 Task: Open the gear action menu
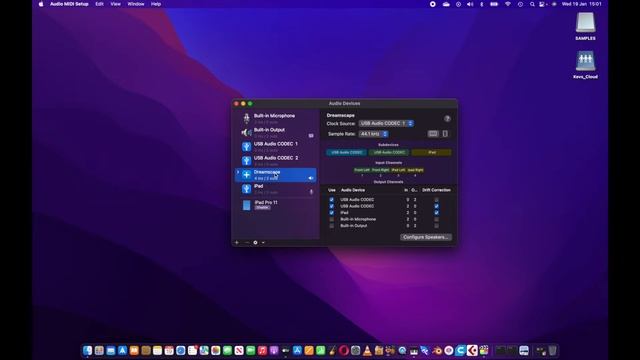[256, 242]
